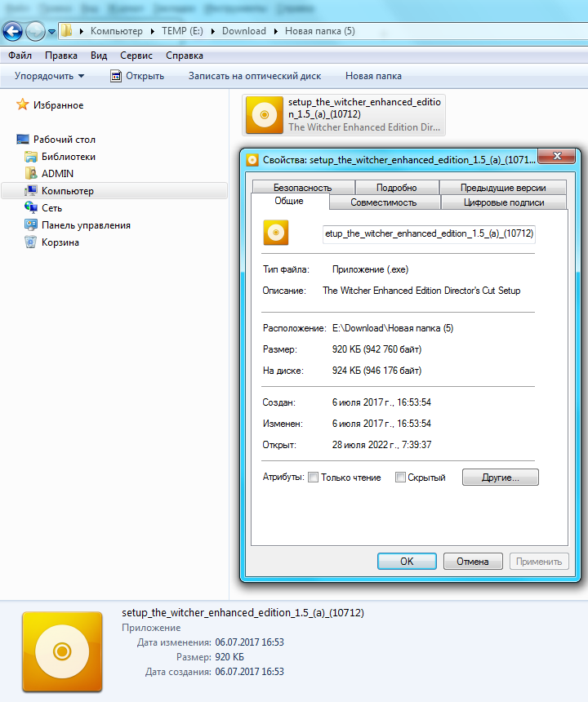
Task: Expand arrow before TEMP (E:) in address bar
Action: pos(153,31)
